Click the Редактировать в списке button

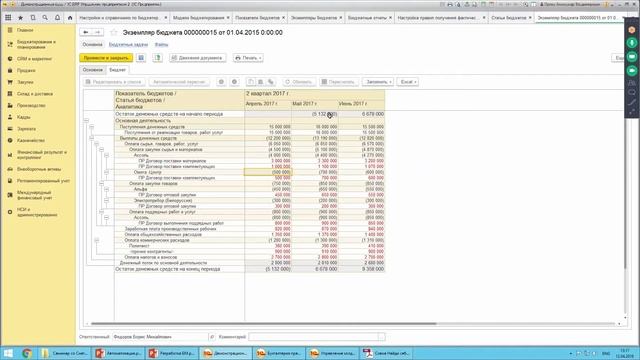pos(113,82)
